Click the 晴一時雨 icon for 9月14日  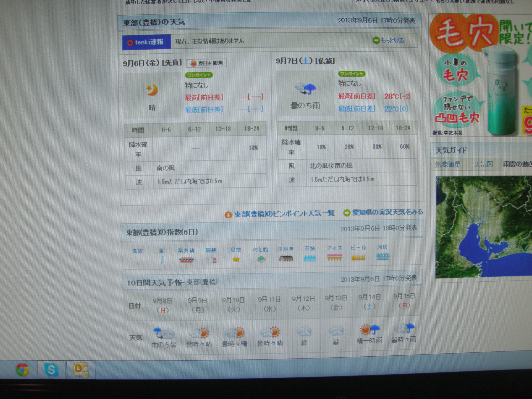(370, 330)
